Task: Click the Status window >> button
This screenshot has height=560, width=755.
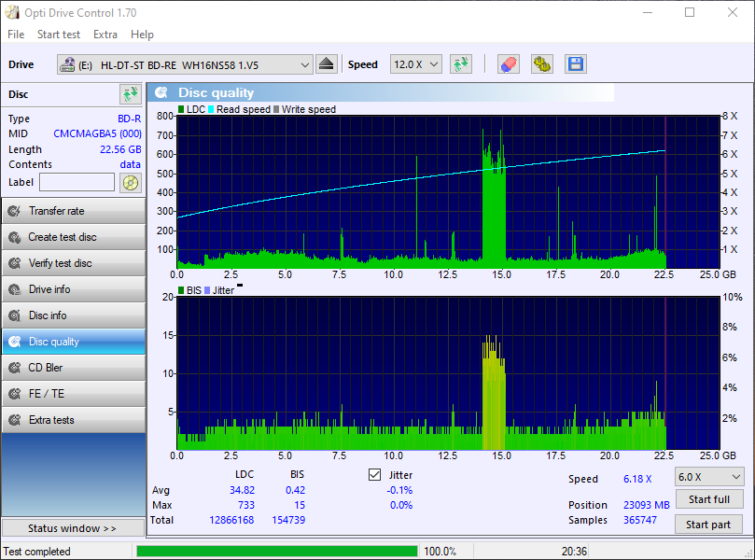Action: (x=73, y=528)
